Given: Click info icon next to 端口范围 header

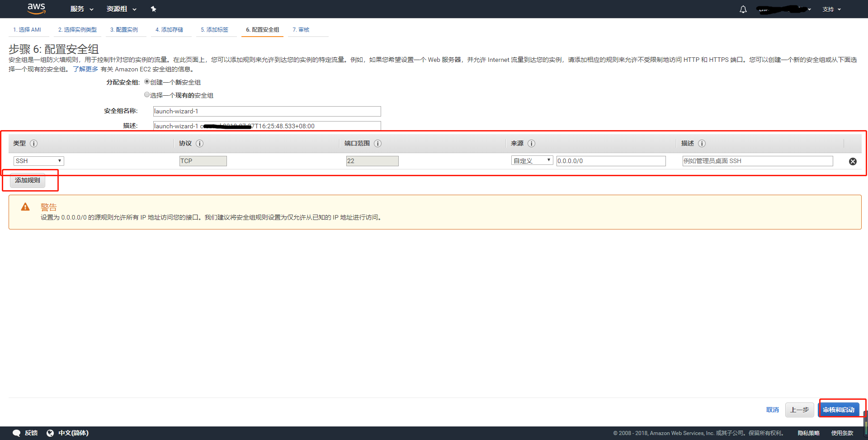Looking at the screenshot, I should (377, 143).
